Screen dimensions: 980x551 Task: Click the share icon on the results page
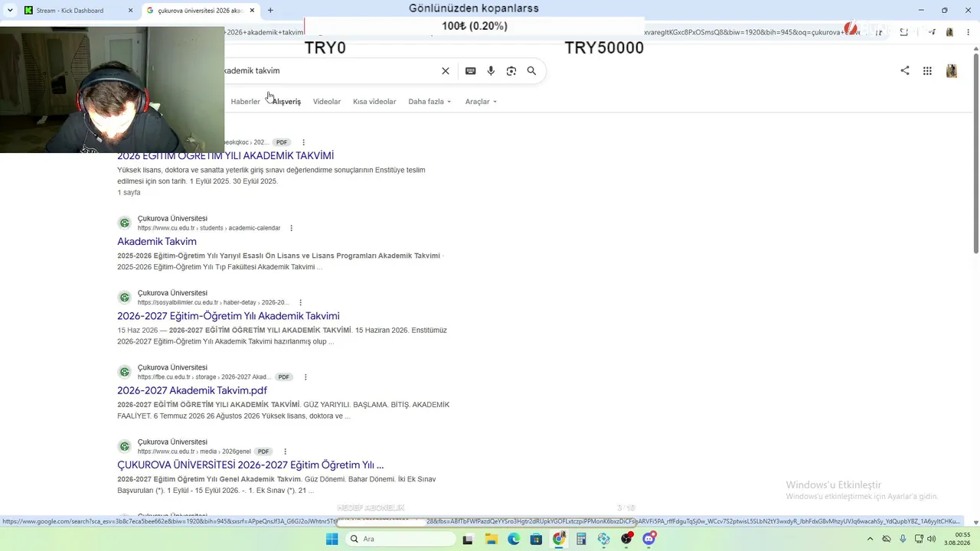click(x=905, y=70)
